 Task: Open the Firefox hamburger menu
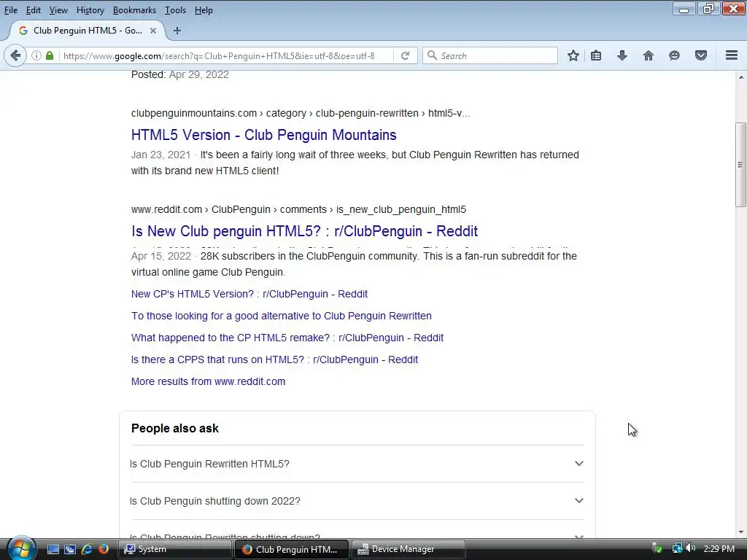732,55
